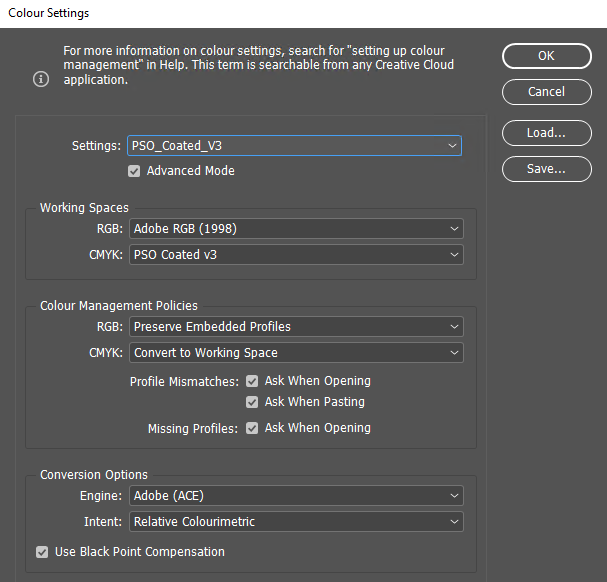Uncheck Missing Profiles Ask When Opening

(x=252, y=428)
